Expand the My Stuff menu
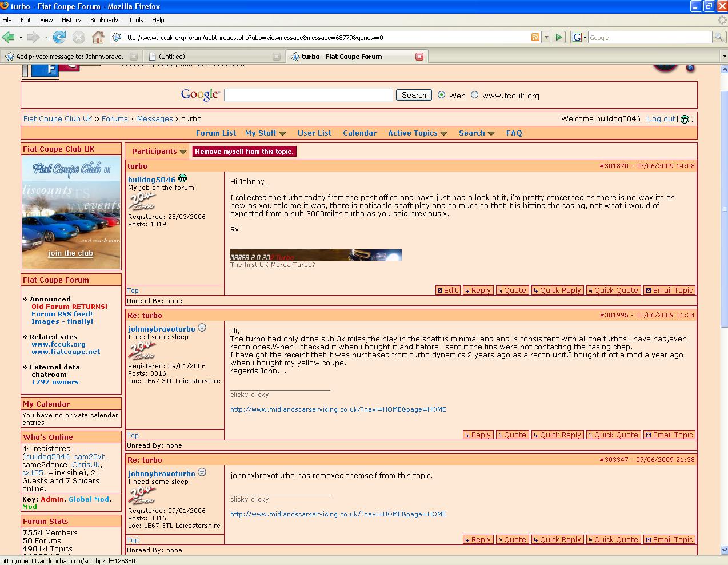 265,133
